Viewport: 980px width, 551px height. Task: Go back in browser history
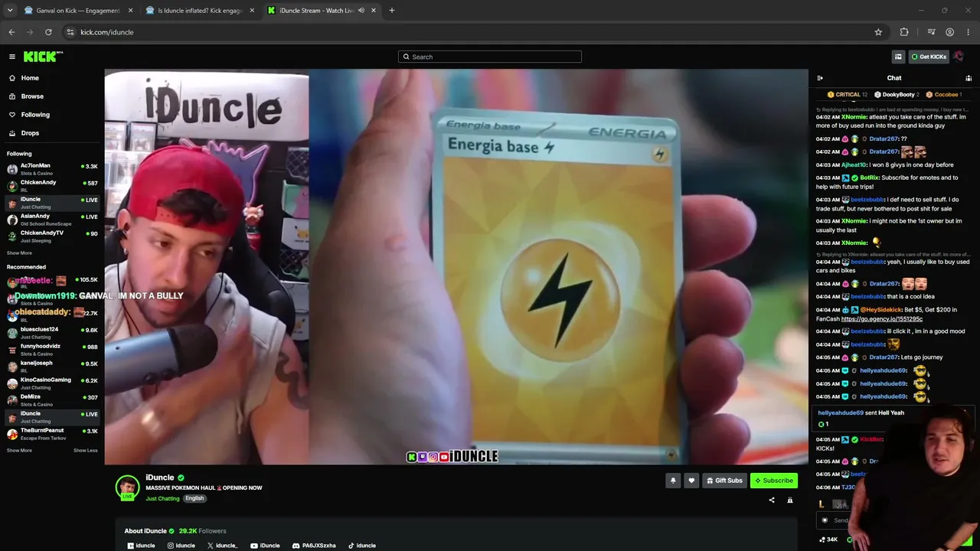11,32
